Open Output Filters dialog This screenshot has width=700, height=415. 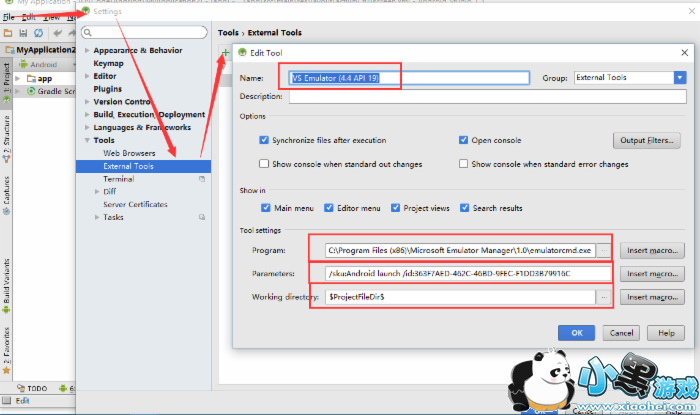click(647, 140)
